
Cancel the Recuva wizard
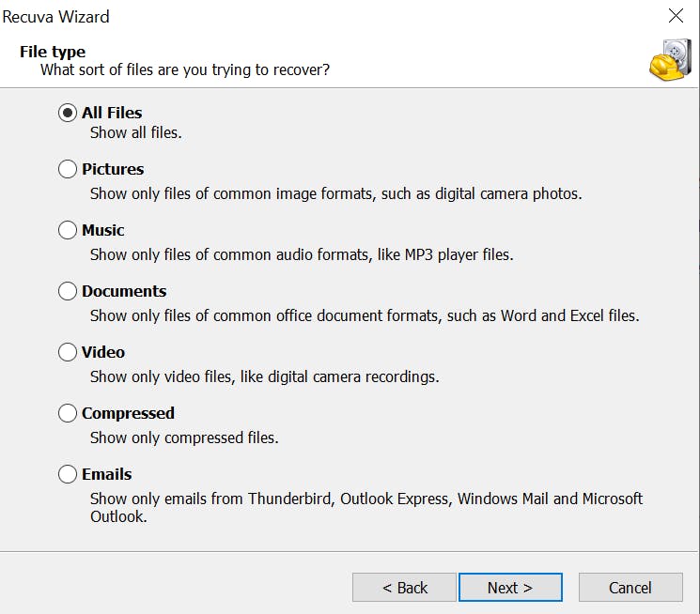pos(630,588)
